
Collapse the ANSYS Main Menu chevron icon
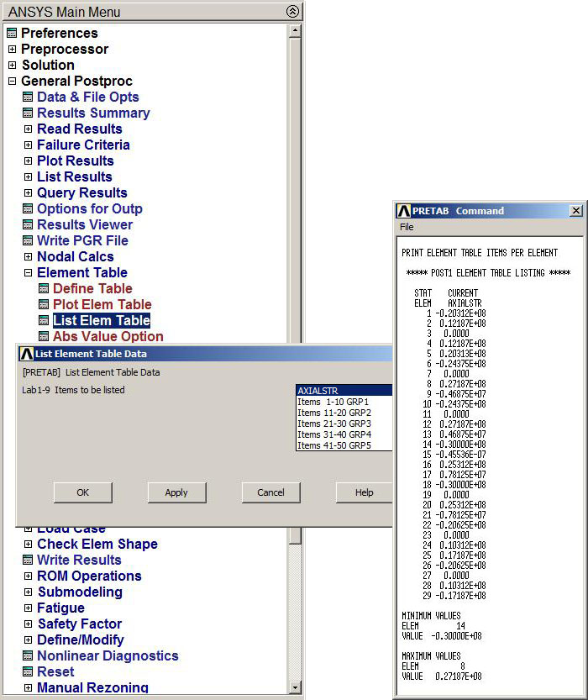292,12
